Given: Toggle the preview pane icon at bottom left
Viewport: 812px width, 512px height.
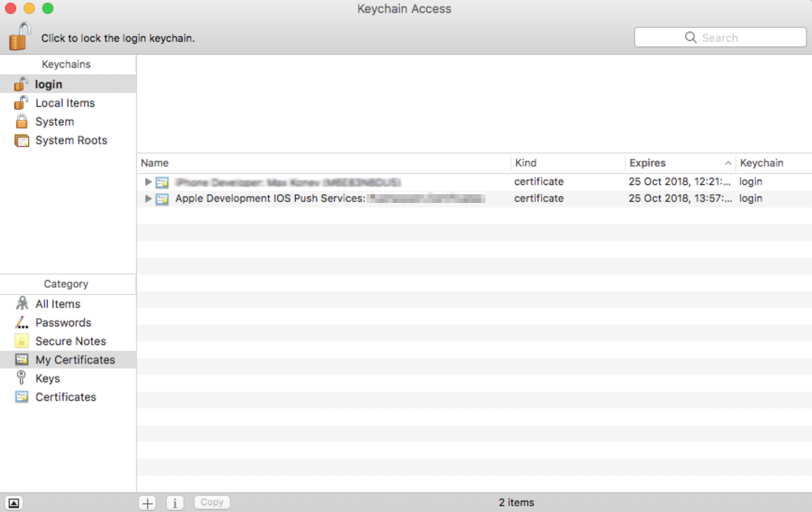Looking at the screenshot, I should tap(14, 503).
